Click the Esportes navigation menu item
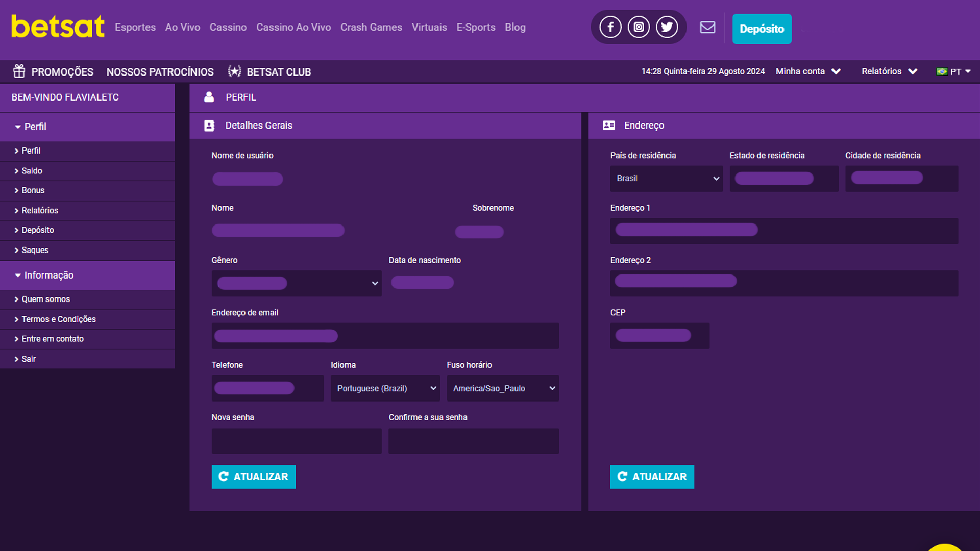This screenshot has width=980, height=551. pyautogui.click(x=135, y=27)
